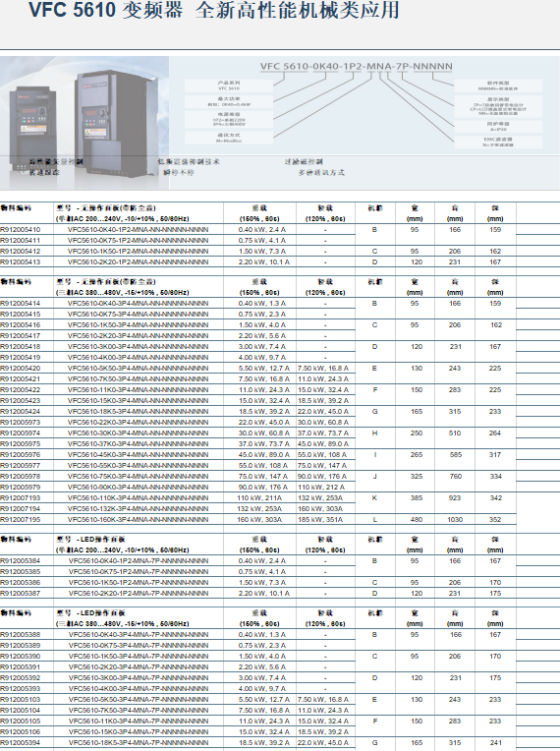Viewport: 560px width, 751px height.
Task: Click the width value 385
Action: pos(417,498)
